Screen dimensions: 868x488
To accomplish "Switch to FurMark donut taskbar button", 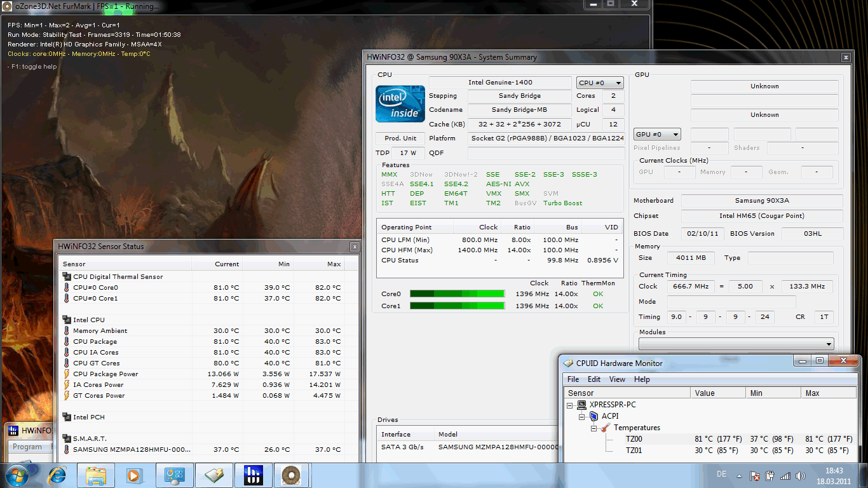I will 292,475.
